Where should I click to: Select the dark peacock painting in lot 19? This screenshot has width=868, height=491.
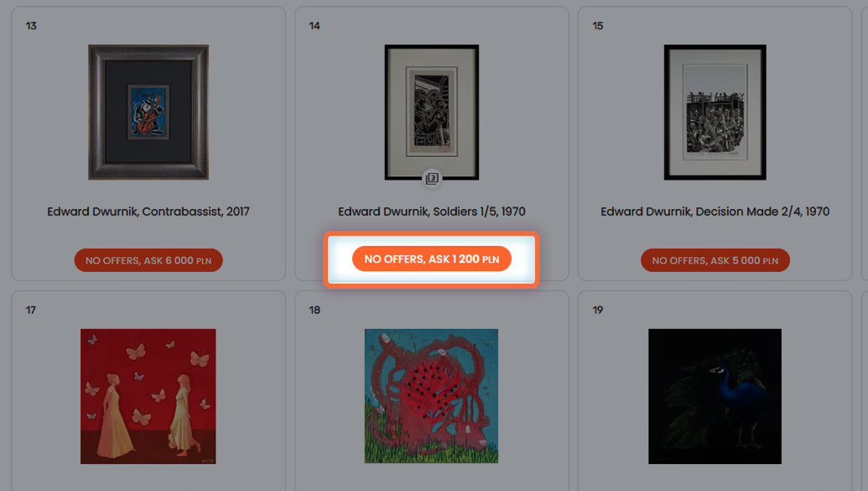pyautogui.click(x=715, y=396)
